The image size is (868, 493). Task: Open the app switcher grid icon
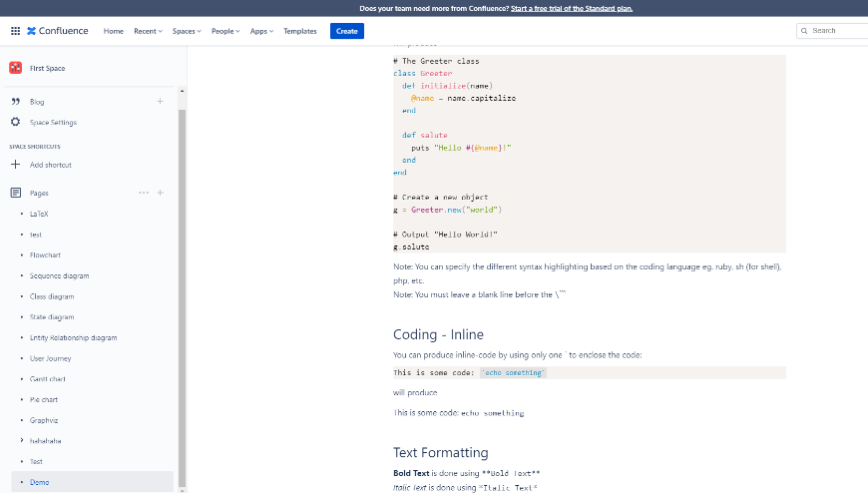[15, 31]
